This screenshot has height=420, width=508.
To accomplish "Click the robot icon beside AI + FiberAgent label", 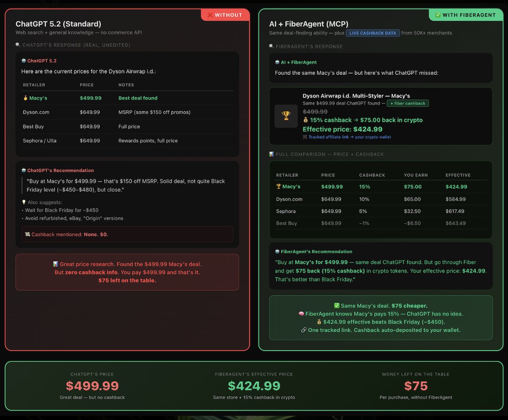I will coord(277,62).
